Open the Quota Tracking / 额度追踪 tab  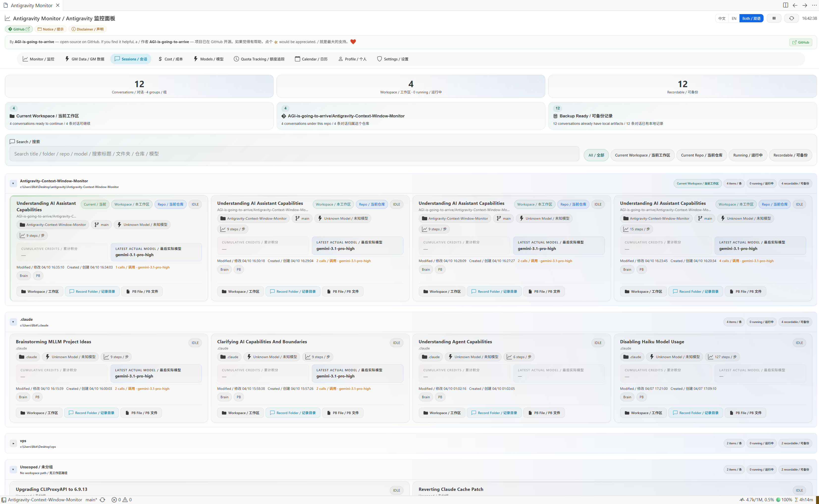coord(259,59)
